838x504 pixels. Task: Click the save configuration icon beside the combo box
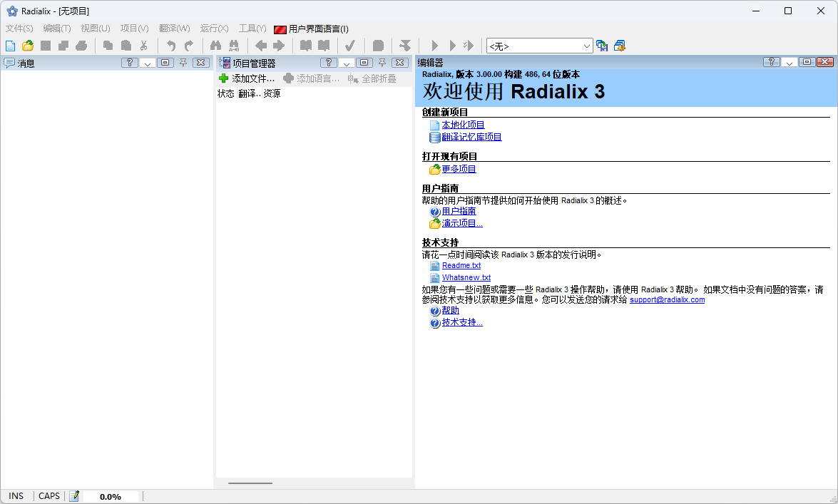click(602, 46)
